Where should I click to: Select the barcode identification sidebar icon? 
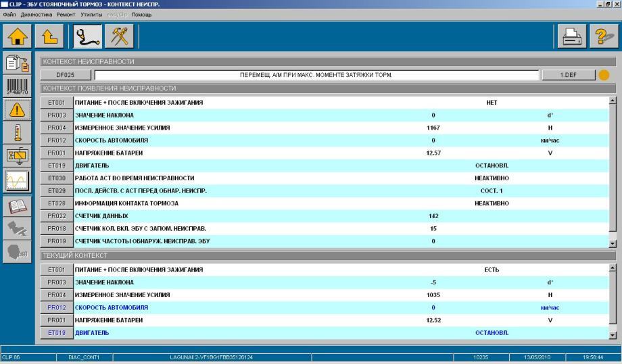pyautogui.click(x=16, y=87)
